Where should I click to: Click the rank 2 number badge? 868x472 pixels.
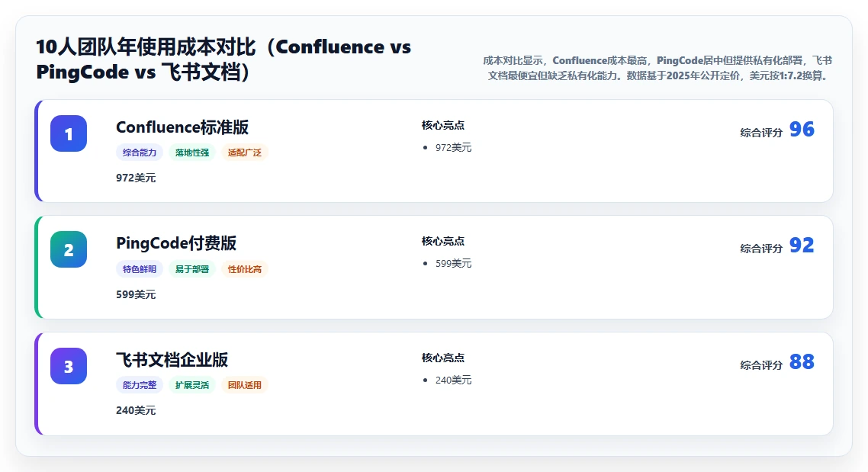click(x=69, y=249)
